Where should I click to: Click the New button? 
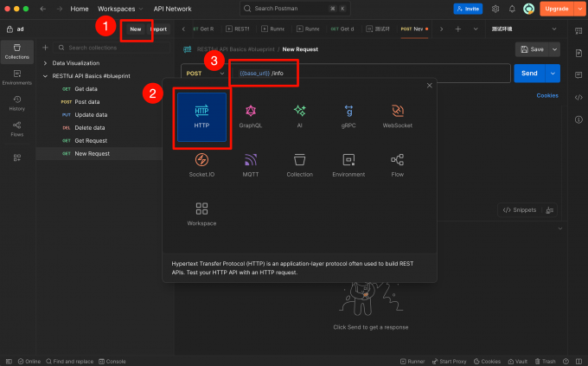coord(136,29)
